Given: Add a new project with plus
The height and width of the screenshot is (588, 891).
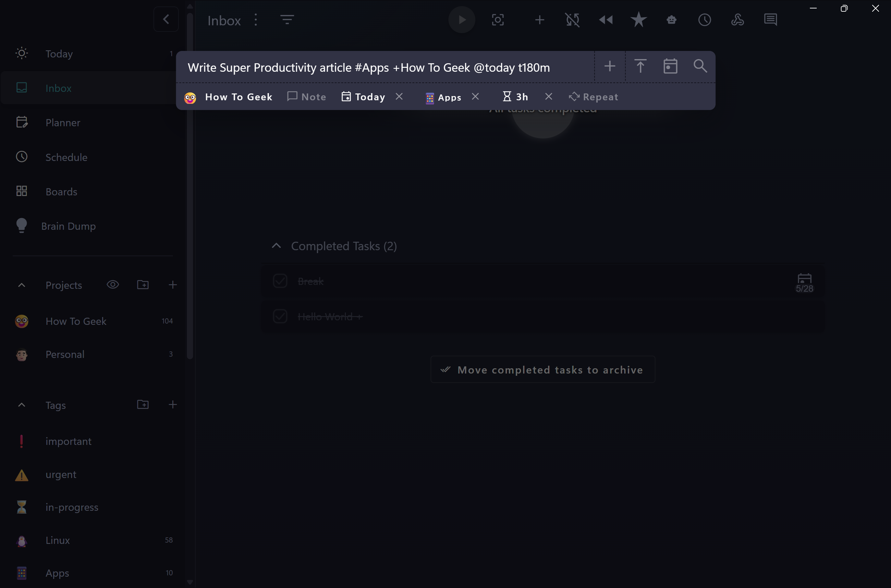Looking at the screenshot, I should [173, 285].
